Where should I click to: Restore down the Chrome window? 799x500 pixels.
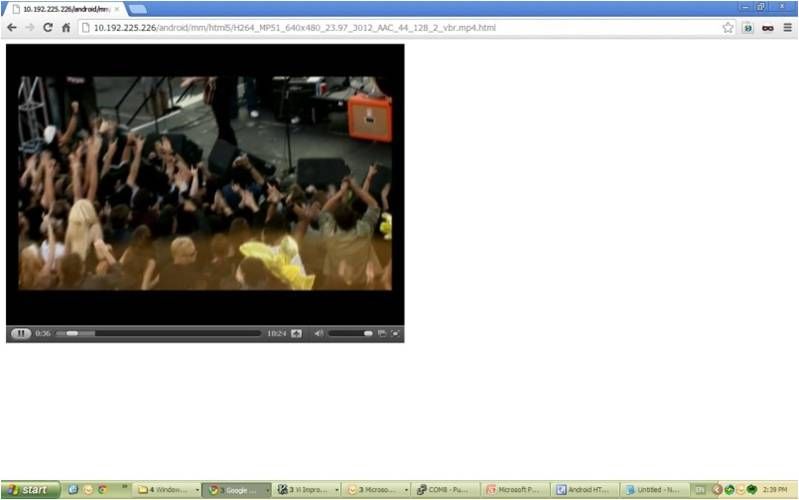click(761, 7)
